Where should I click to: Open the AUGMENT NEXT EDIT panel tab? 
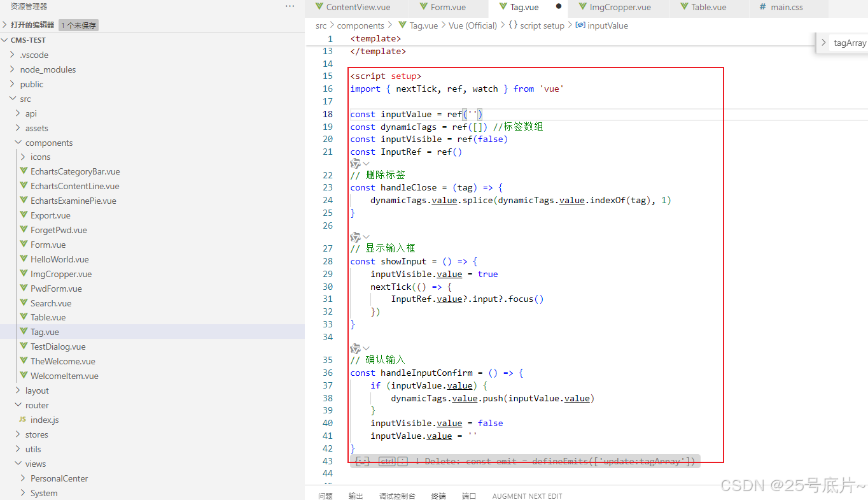(527, 496)
